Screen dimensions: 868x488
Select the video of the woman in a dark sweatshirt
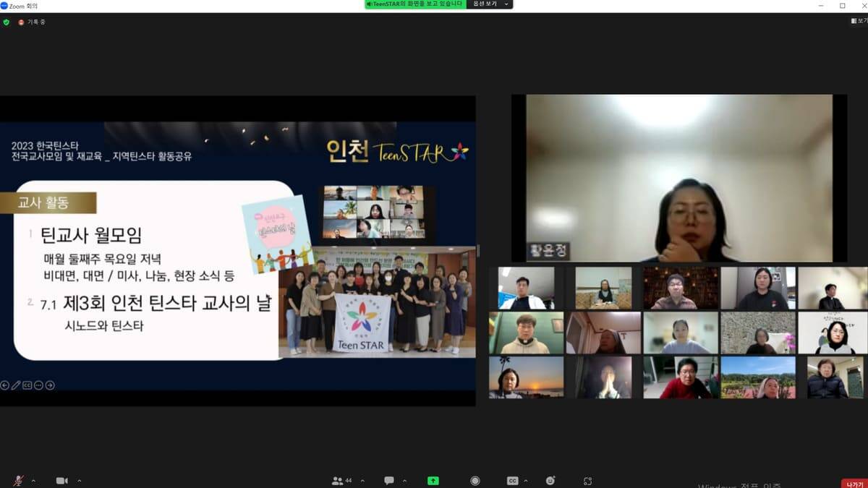(758, 288)
